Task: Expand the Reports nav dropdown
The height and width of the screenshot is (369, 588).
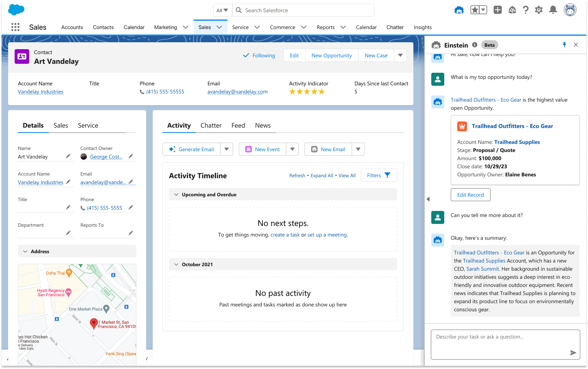Action: click(x=343, y=27)
